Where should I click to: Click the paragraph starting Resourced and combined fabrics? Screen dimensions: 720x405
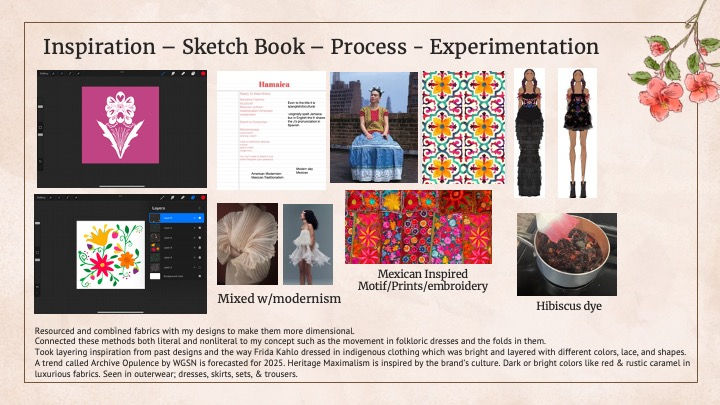pyautogui.click(x=194, y=331)
